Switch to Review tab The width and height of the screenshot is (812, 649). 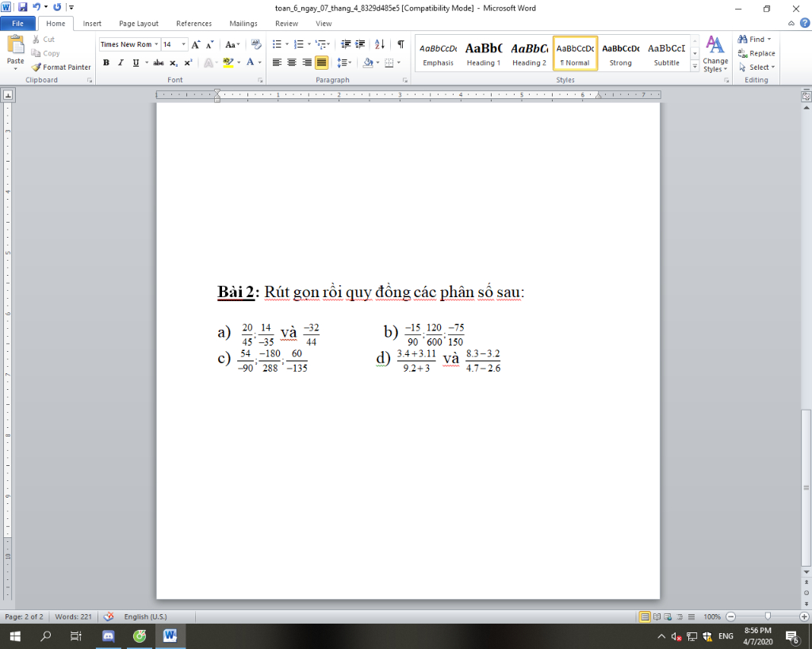286,23
